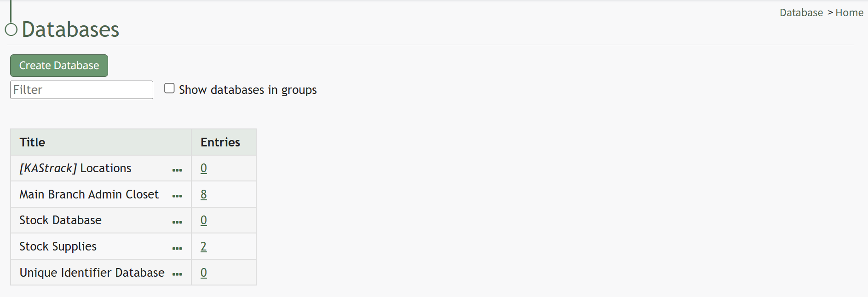Open the 0 entries link for Stock Database
This screenshot has height=297, width=868.
pos(204,220)
